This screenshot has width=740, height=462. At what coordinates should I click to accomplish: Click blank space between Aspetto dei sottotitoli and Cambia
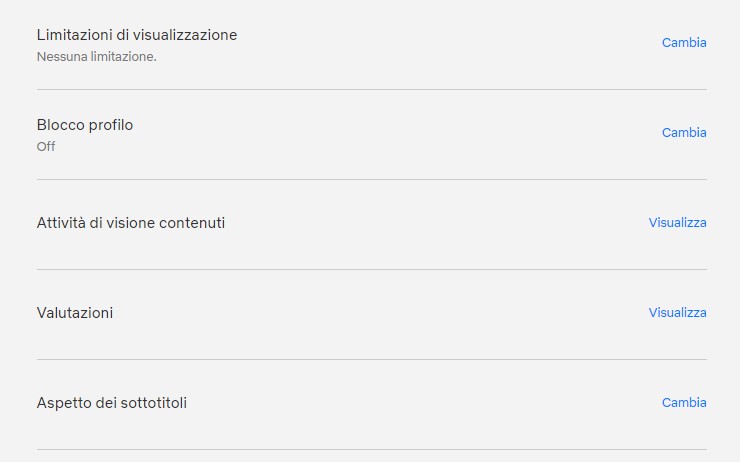coord(420,403)
